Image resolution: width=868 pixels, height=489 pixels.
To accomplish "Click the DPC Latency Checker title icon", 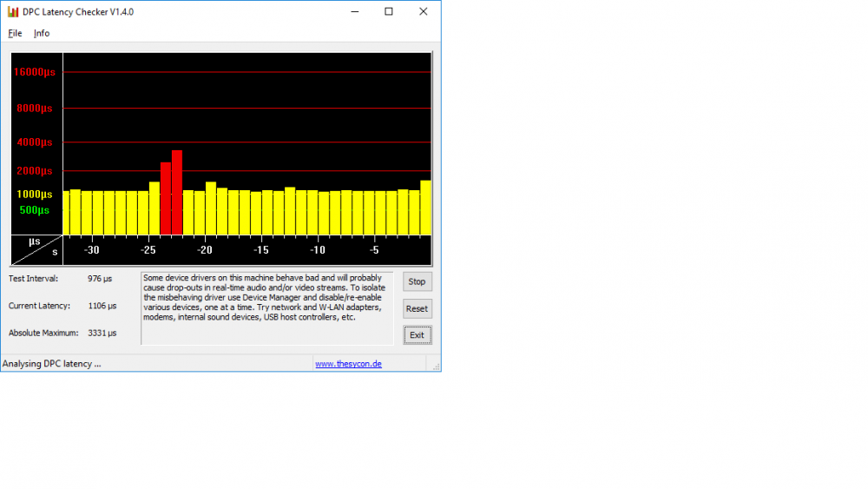I will pos(13,11).
